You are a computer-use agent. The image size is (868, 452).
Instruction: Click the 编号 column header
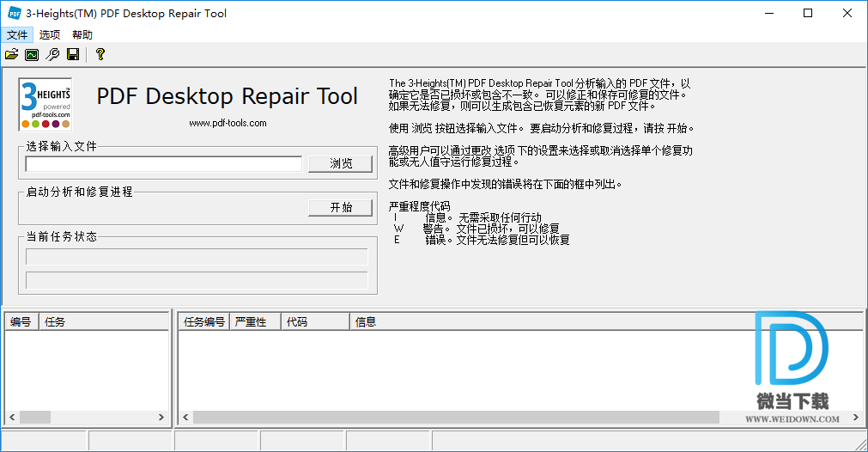[x=21, y=322]
